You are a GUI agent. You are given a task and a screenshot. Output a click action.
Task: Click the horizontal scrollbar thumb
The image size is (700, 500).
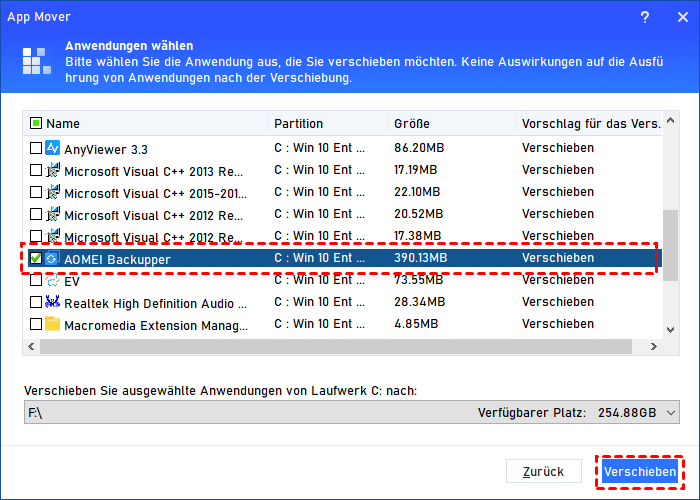(x=336, y=346)
